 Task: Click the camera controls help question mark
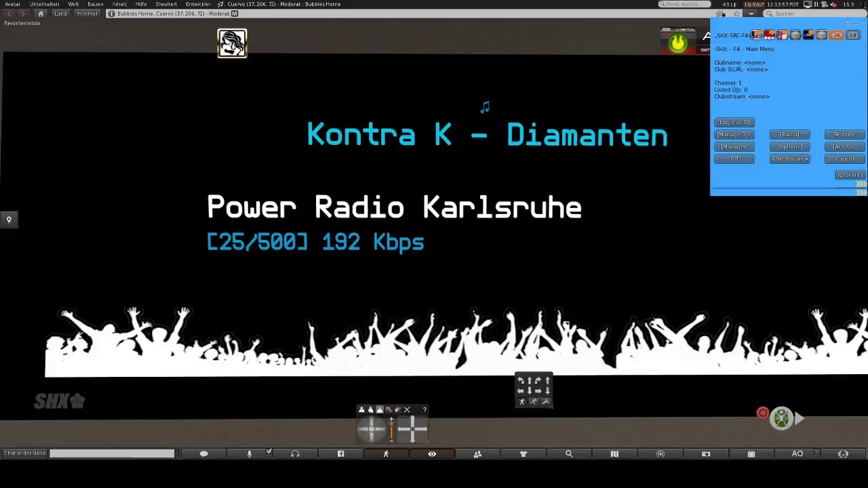pyautogui.click(x=425, y=409)
